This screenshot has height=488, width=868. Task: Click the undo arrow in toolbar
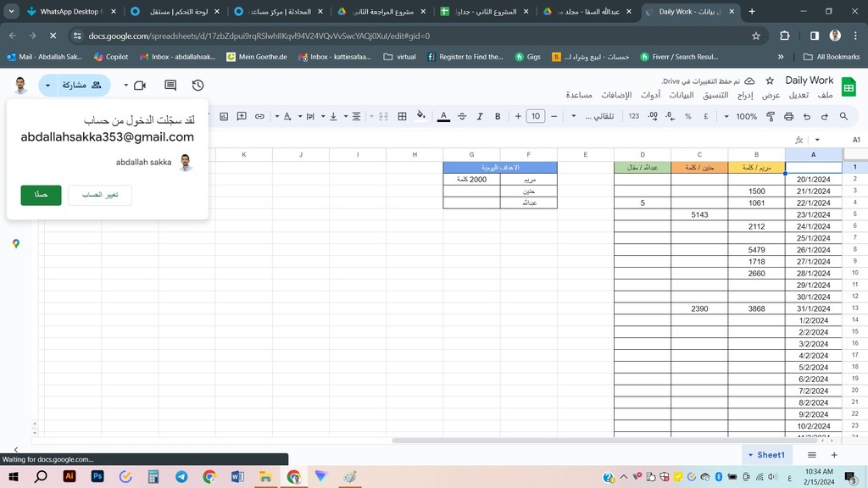coord(824,116)
